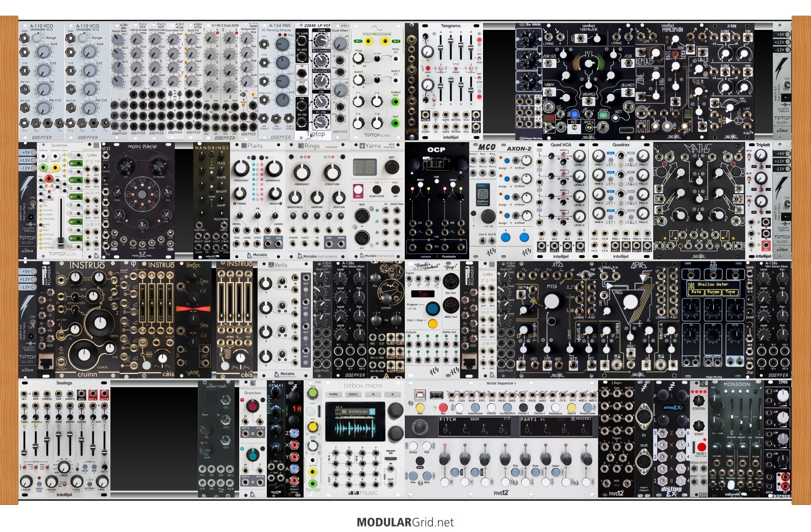Click the Plaits FREQUENCY knob
Image resolution: width=811 pixels, height=532 pixels.
241,168
